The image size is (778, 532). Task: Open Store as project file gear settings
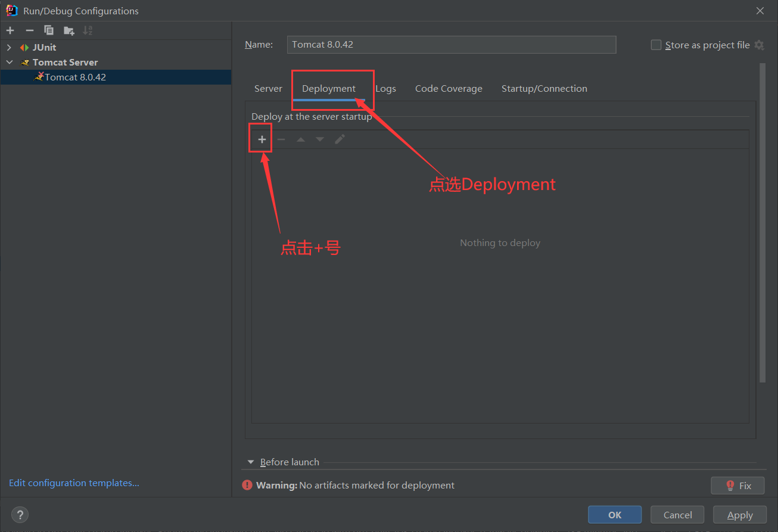(x=759, y=45)
